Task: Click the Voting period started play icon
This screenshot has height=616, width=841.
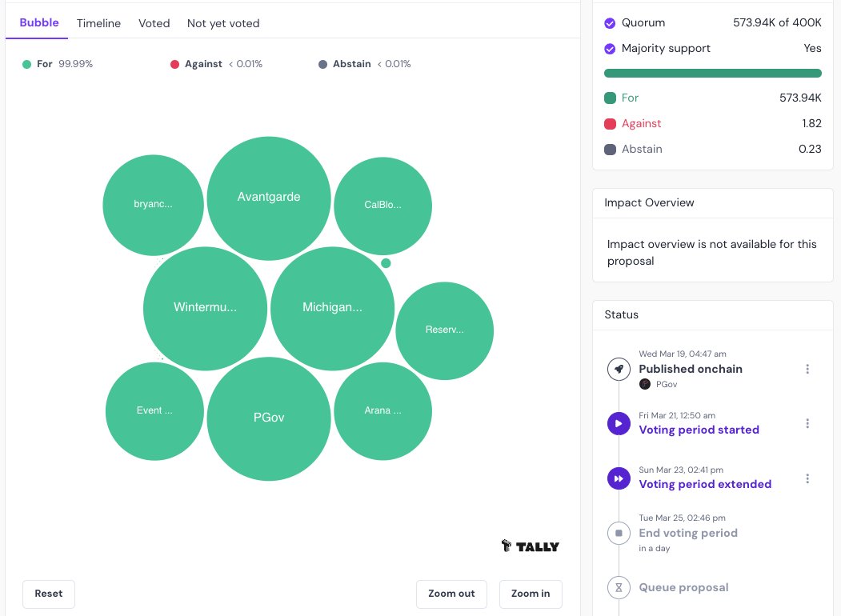Action: click(619, 423)
